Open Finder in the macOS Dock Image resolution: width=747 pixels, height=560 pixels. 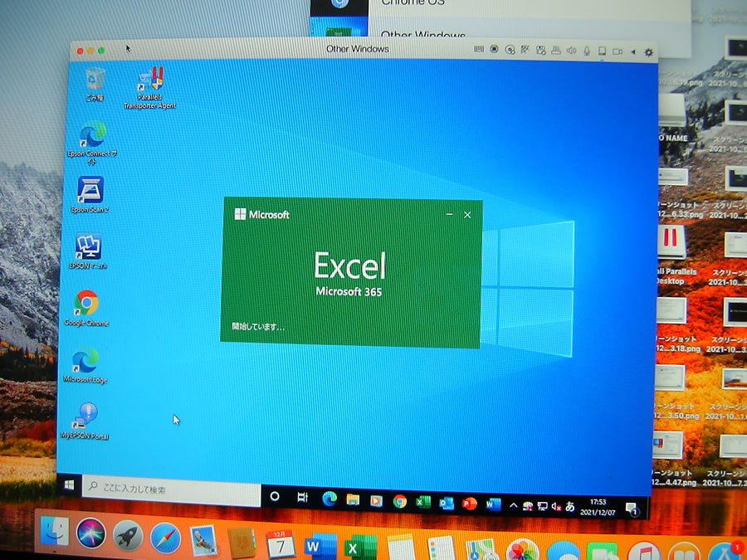pyautogui.click(x=55, y=531)
